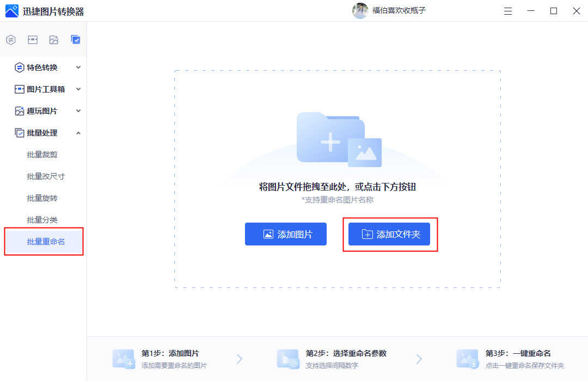Click the arrow between step 1 and 2
Image resolution: width=588 pixels, height=381 pixels.
click(240, 359)
